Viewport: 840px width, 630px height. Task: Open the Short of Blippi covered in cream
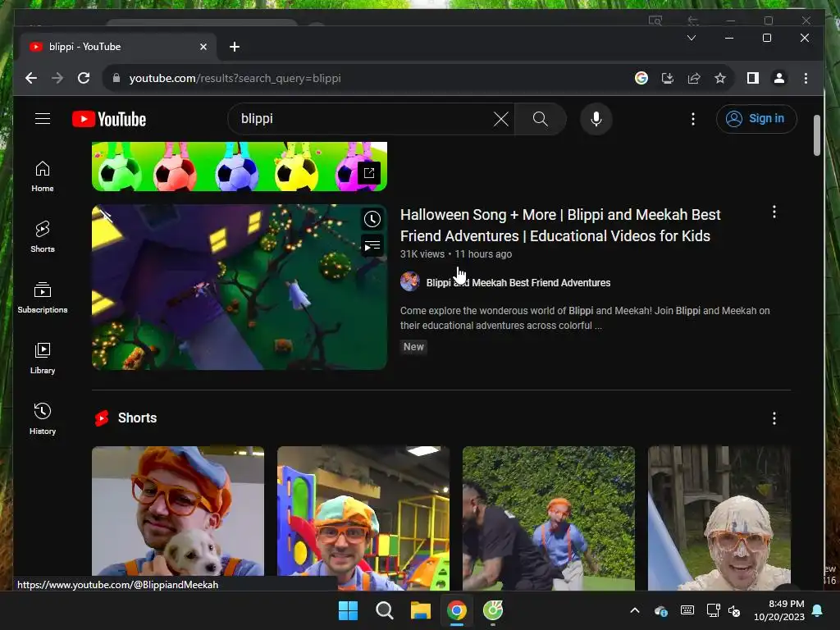pyautogui.click(x=719, y=518)
